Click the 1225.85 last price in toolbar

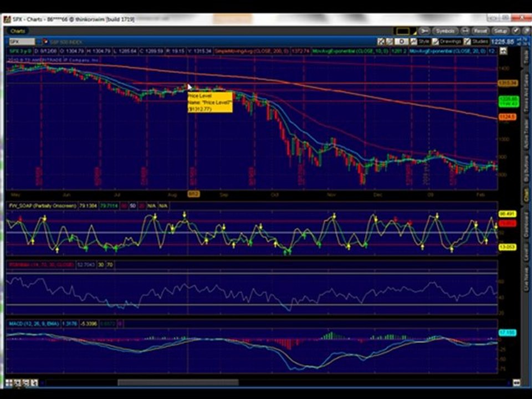click(503, 42)
